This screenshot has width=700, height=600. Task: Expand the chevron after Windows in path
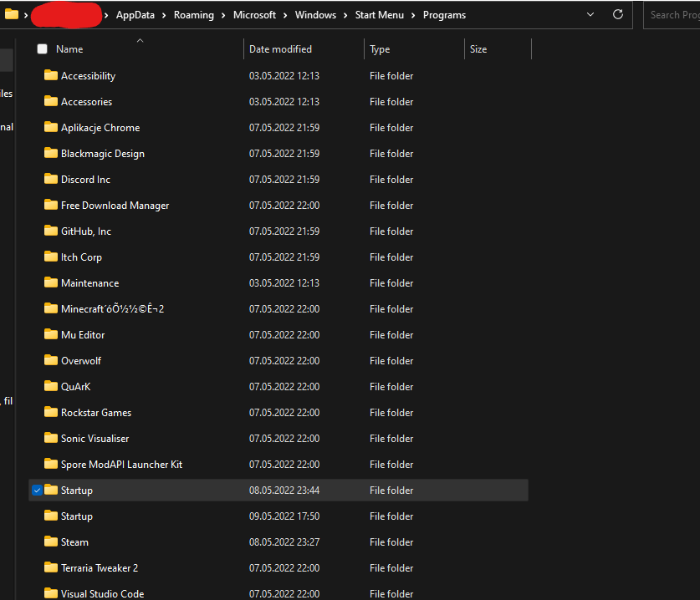coord(345,15)
